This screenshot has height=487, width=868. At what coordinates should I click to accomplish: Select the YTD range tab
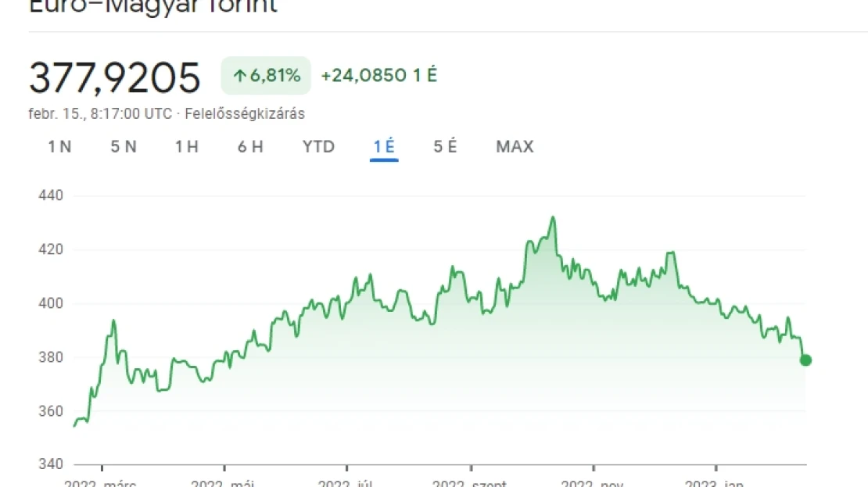(x=318, y=147)
